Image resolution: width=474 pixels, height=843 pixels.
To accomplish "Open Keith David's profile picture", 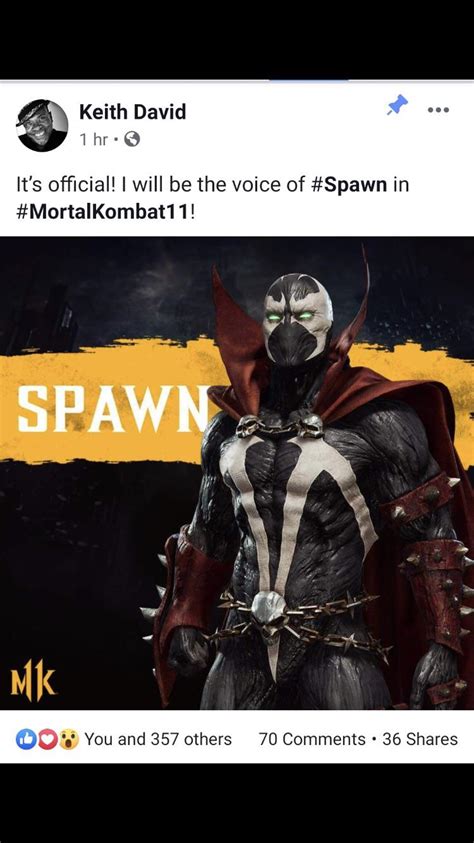I will coord(42,125).
